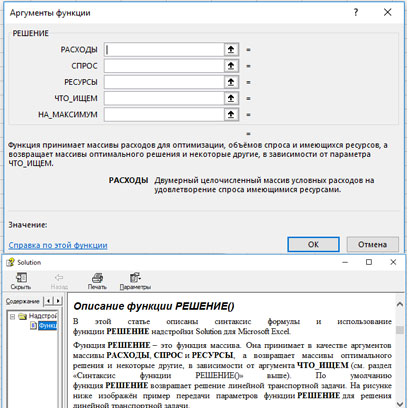Close the Аргументы функции dialog

pos(387,13)
